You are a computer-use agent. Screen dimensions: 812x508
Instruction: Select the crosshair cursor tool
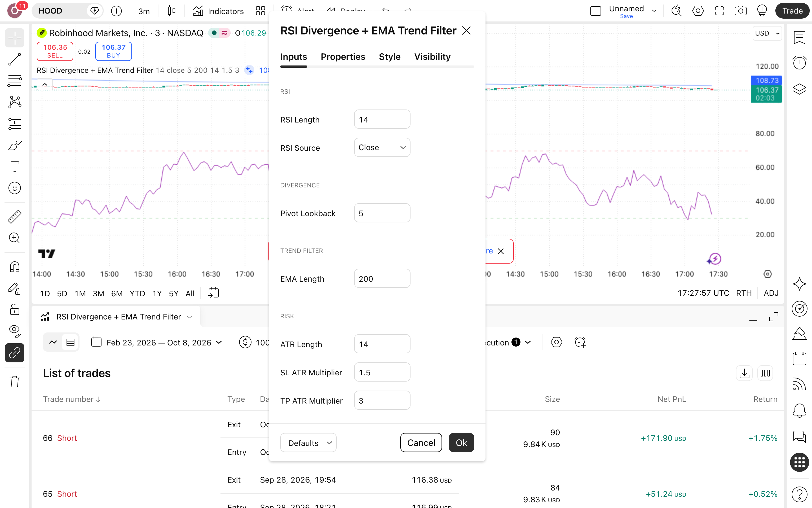[x=15, y=38]
